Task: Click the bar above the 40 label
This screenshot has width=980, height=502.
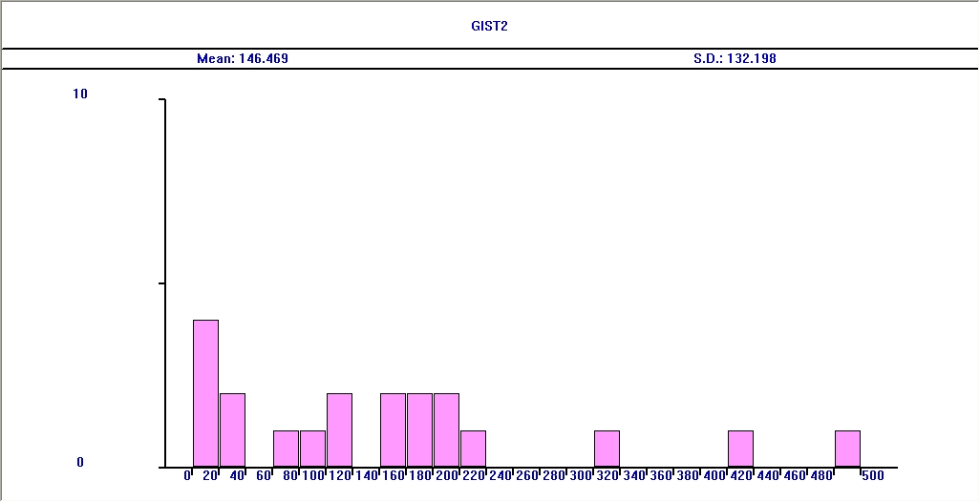Action: coord(233,429)
